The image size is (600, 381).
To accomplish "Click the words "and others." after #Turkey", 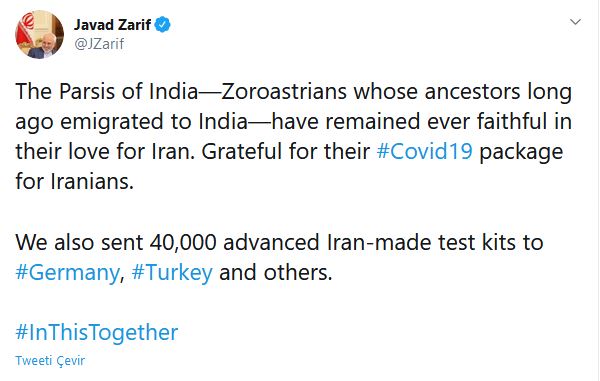I will pos(276,273).
